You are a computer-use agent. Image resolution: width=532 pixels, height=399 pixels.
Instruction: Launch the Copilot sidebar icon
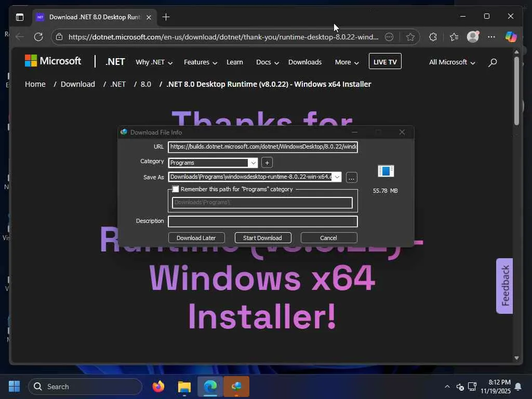tap(511, 37)
